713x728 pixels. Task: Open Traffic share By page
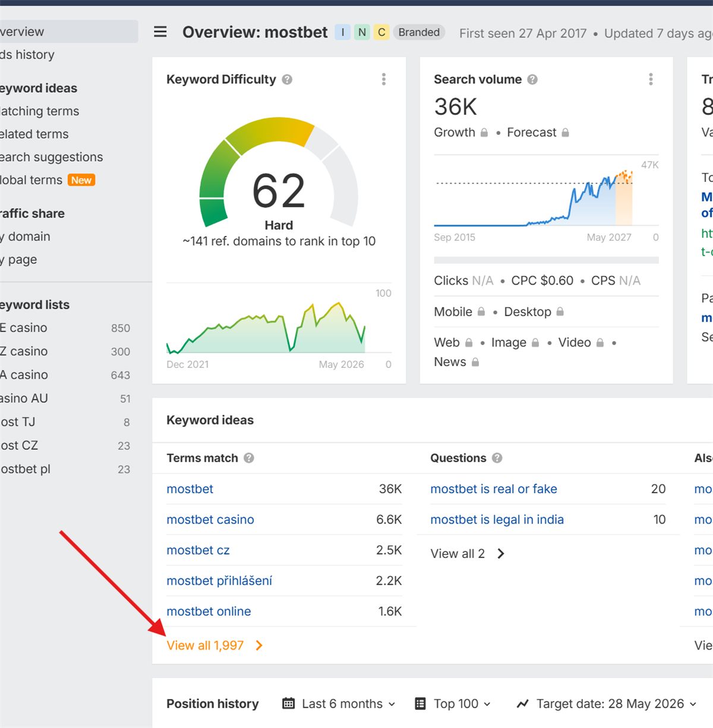coord(18,260)
